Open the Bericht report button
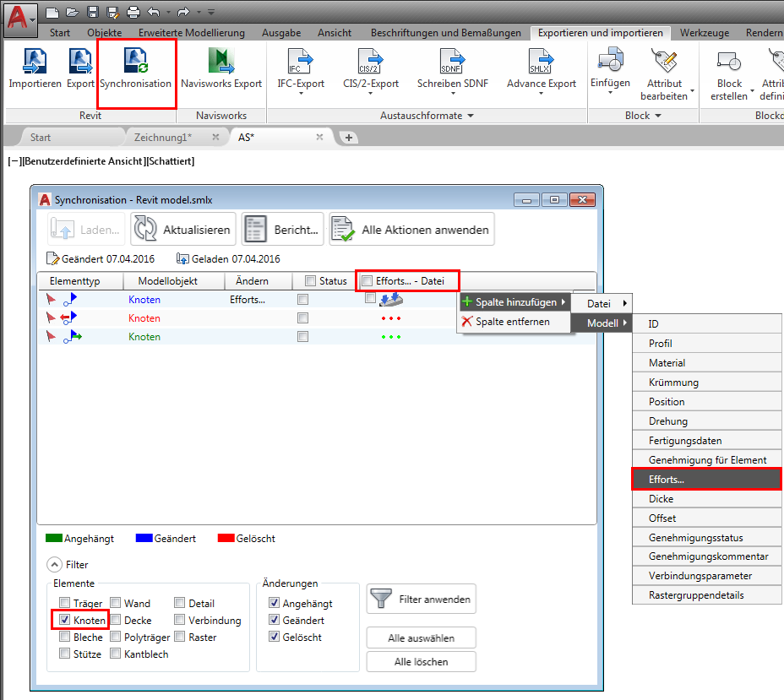784x700 pixels. tap(282, 230)
